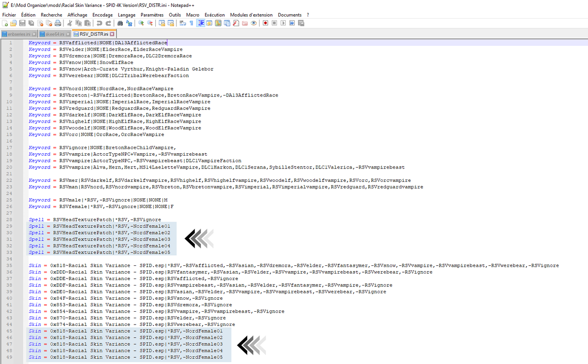Click the Copy toolbar icon
Image resolution: width=588 pixels, height=364 pixels.
[x=79, y=23]
